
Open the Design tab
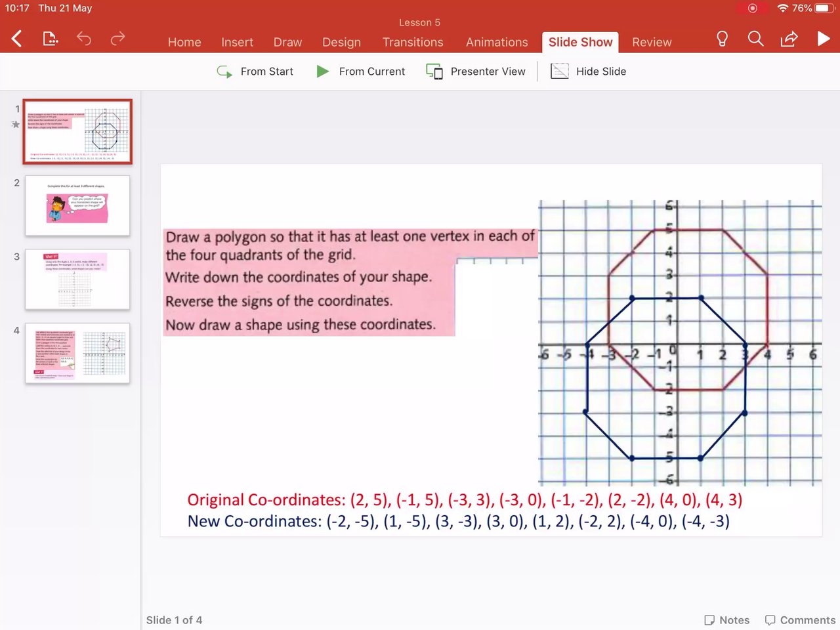pyautogui.click(x=341, y=42)
